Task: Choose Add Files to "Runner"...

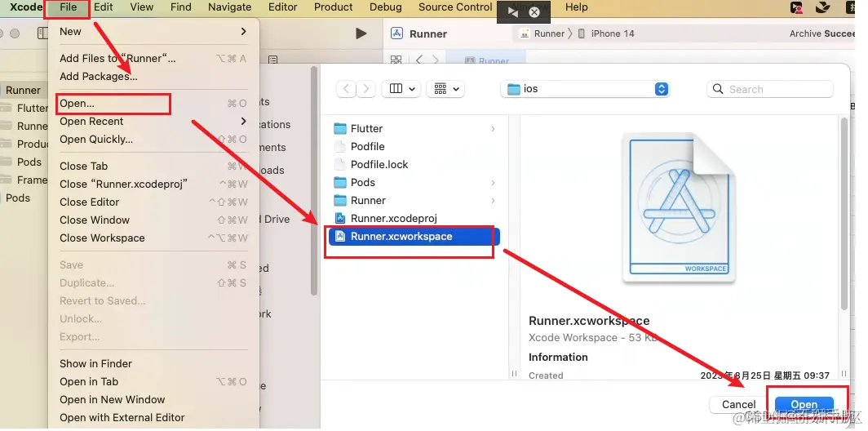Action: click(x=153, y=58)
